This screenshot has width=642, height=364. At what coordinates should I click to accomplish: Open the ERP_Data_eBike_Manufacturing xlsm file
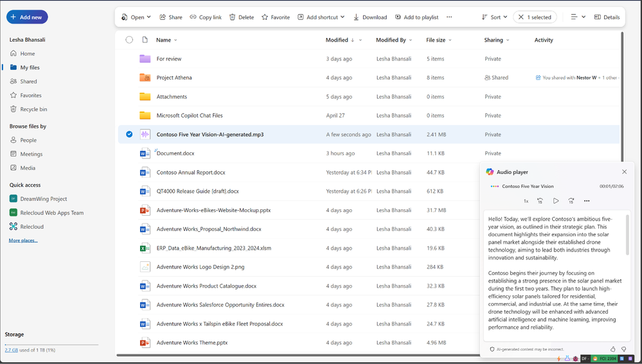(x=214, y=248)
